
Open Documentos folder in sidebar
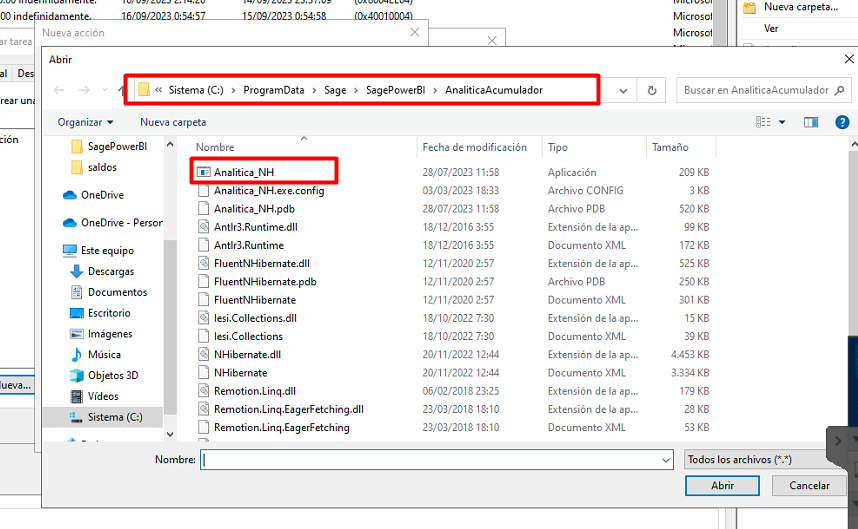coord(109,292)
